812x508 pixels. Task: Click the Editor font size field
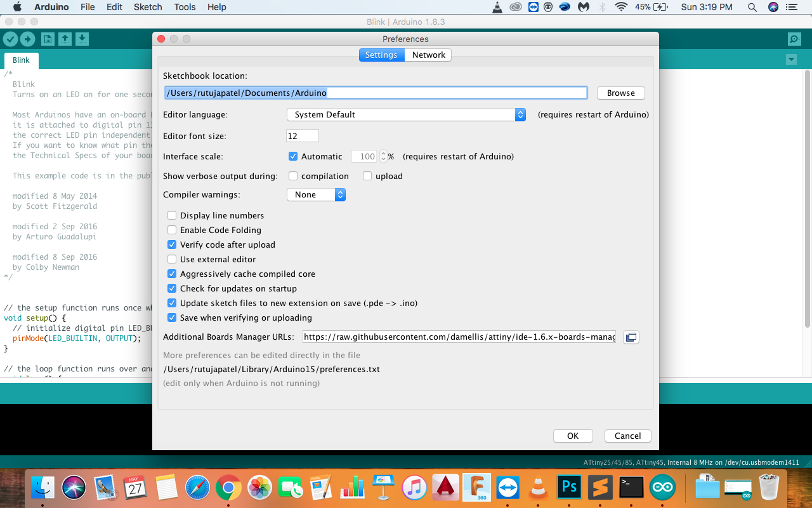pyautogui.click(x=303, y=137)
